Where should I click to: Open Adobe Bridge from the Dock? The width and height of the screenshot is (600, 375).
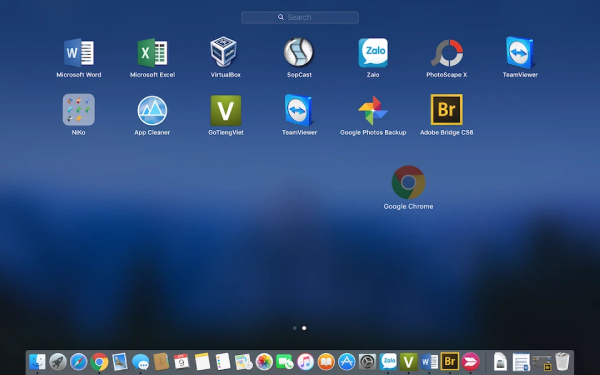click(450, 361)
